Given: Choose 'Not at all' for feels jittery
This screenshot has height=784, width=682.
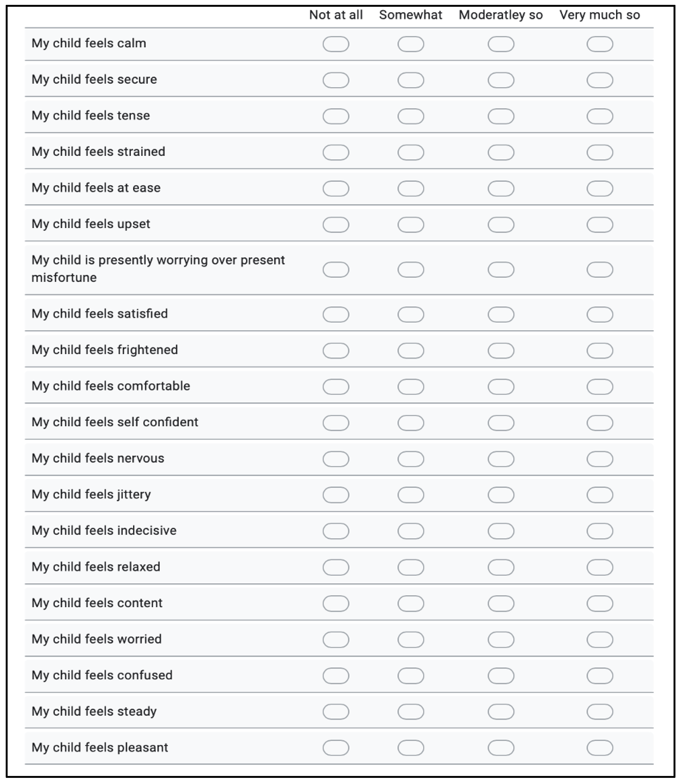Looking at the screenshot, I should pos(336,495).
